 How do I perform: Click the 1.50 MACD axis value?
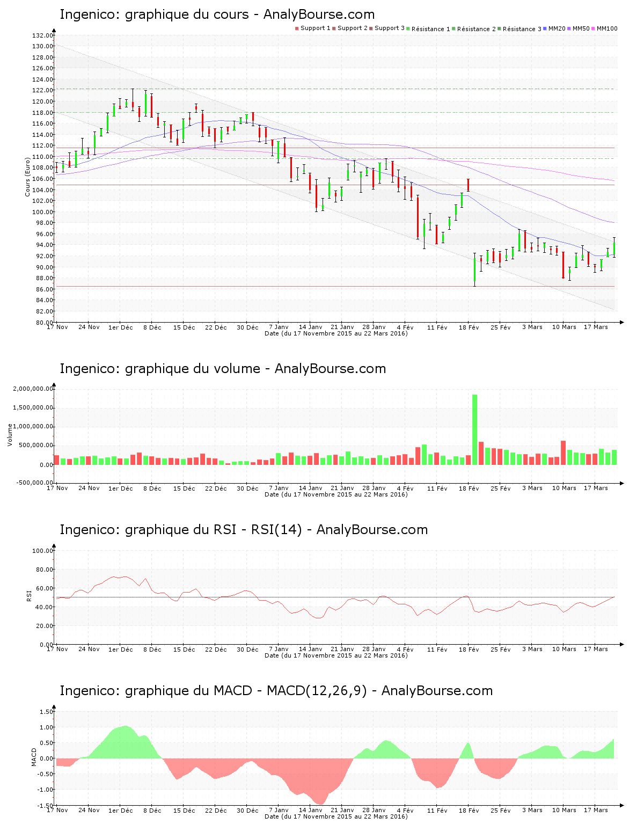coord(47,712)
